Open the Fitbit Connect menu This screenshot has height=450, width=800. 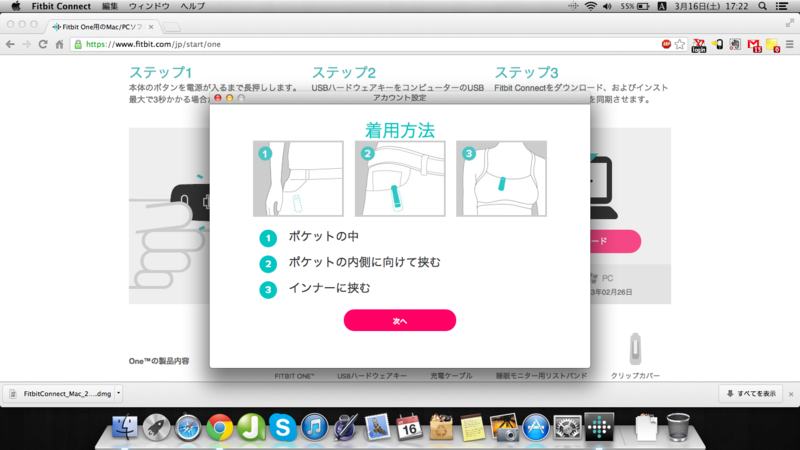(x=61, y=6)
